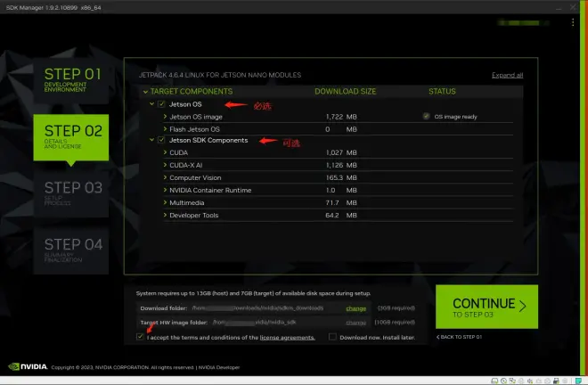Expand the CUDA-X AI component row

click(x=165, y=165)
